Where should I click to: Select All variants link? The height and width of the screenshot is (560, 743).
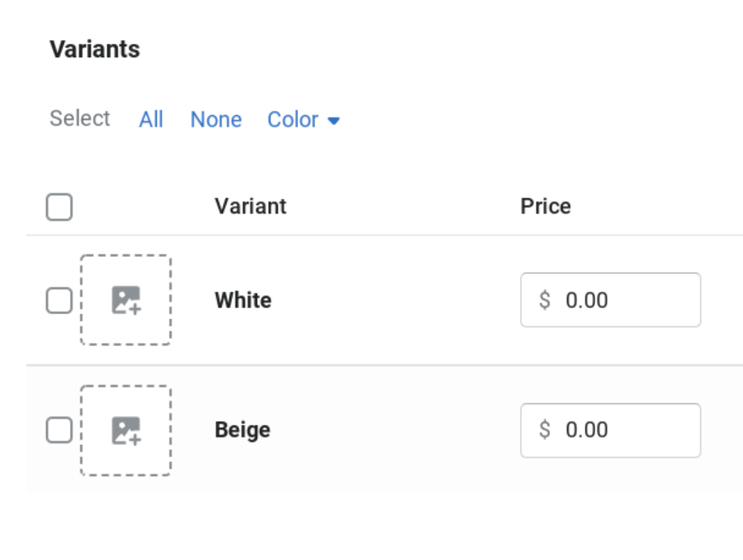pos(151,120)
